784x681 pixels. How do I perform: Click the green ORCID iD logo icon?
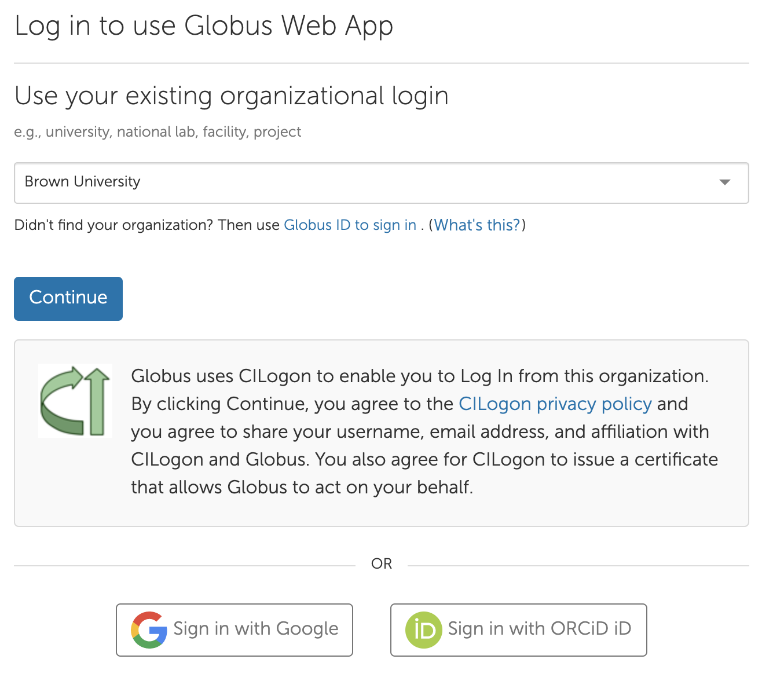424,630
